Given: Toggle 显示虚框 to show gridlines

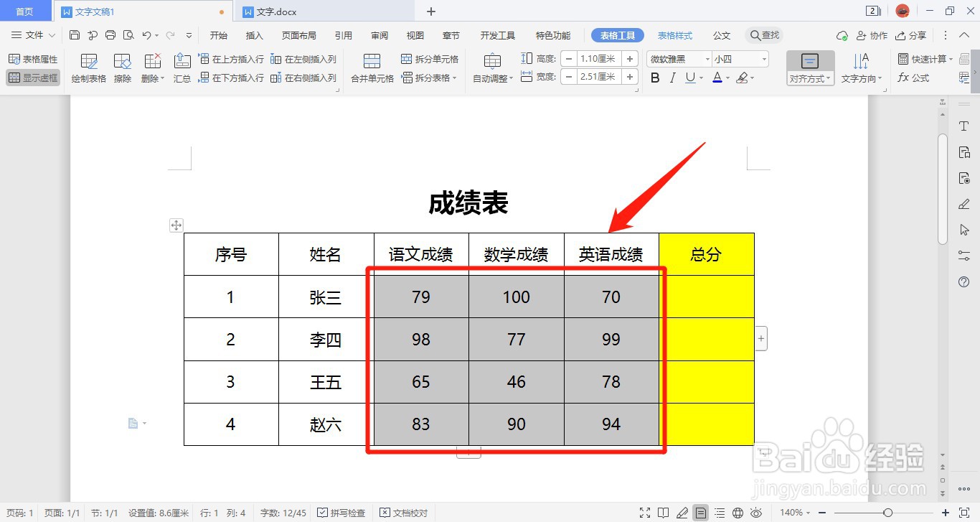Looking at the screenshot, I should click(33, 78).
